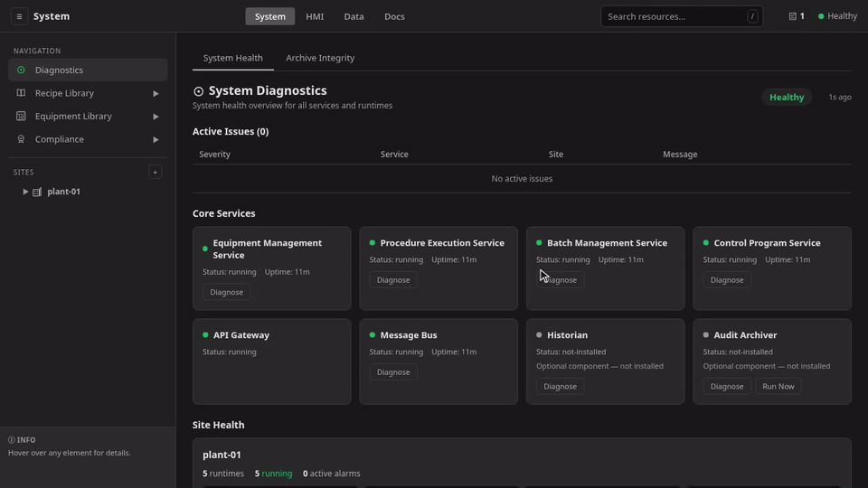The width and height of the screenshot is (868, 488).
Task: Switch to the HMI top tab
Action: 315,16
